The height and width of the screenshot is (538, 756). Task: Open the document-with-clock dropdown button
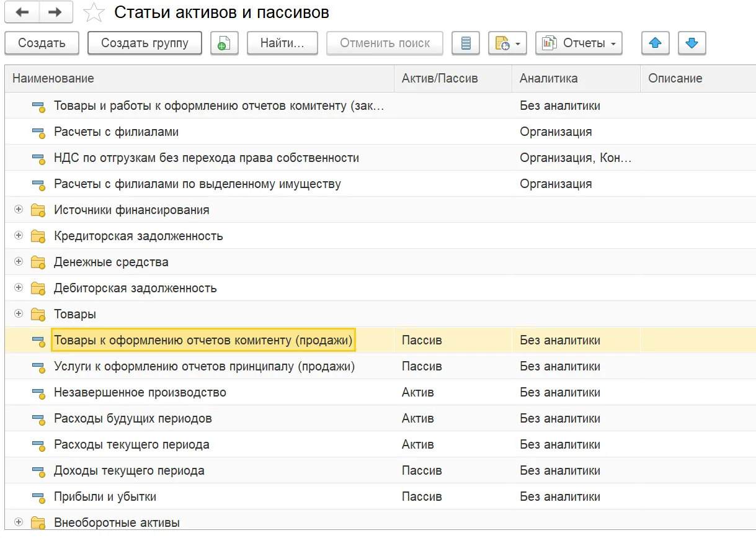tap(507, 43)
